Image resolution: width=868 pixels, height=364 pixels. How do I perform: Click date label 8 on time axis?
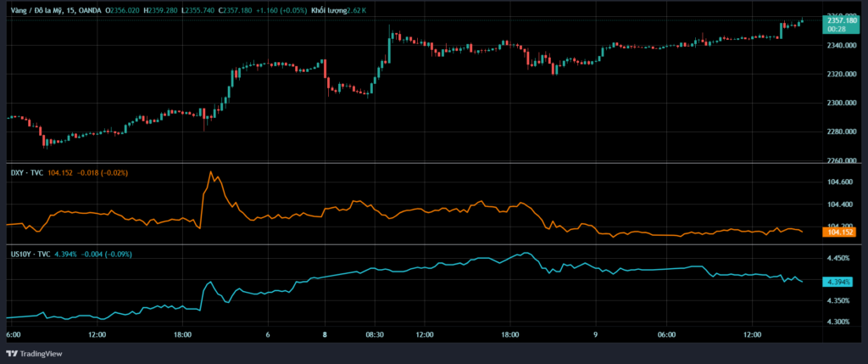[325, 335]
